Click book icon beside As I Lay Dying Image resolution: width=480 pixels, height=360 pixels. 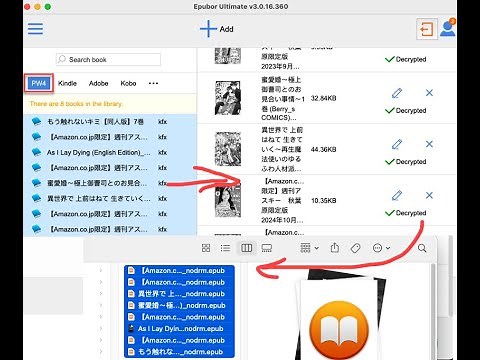pyautogui.click(x=36, y=152)
